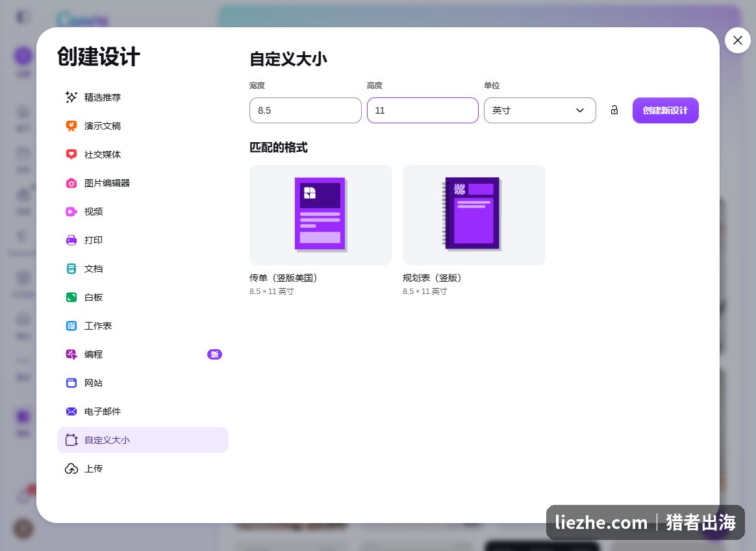Click the envelope icon for 电子邮件
756x551 pixels.
click(x=71, y=411)
